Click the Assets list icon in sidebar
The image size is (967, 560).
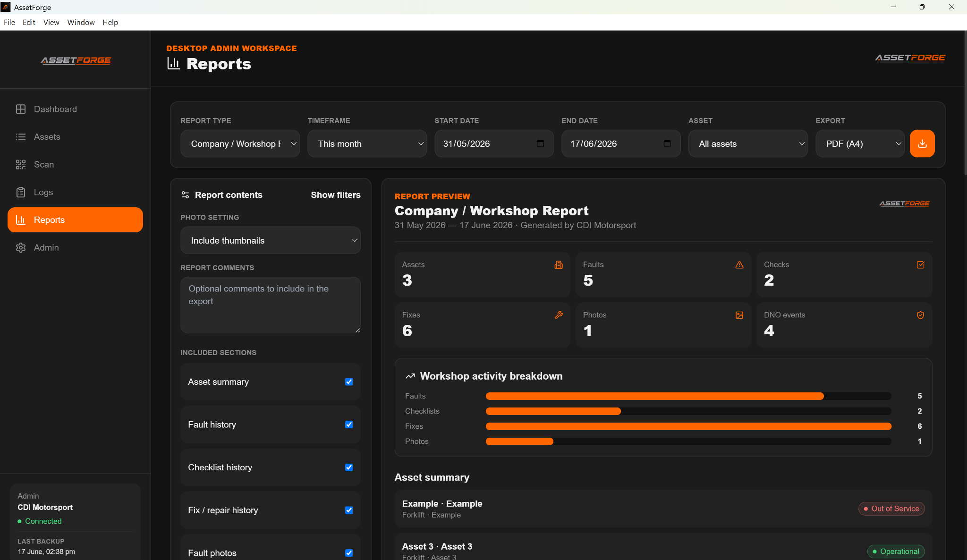pos(21,137)
